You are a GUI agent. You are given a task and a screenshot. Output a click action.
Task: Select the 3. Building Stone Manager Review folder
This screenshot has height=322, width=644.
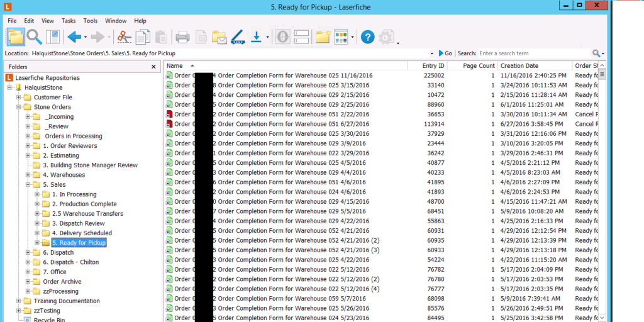pos(91,165)
